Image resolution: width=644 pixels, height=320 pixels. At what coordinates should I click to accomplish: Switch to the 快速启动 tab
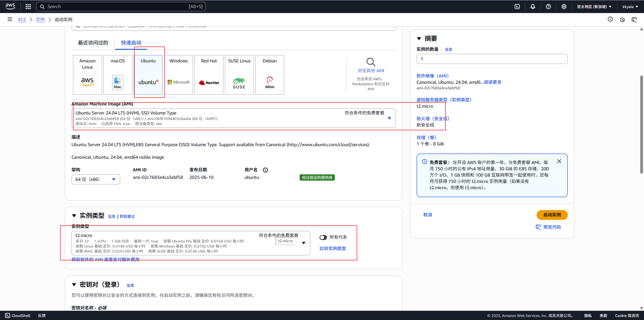coord(131,43)
